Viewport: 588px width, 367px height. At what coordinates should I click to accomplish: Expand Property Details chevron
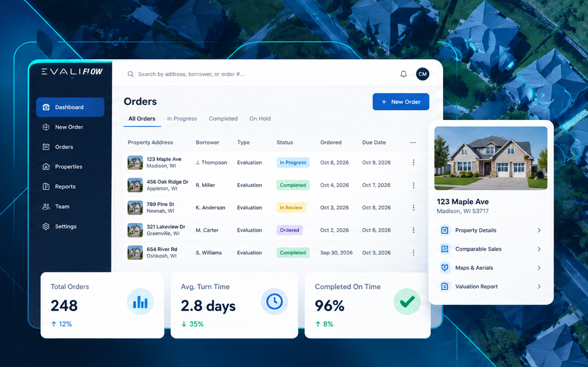click(539, 230)
